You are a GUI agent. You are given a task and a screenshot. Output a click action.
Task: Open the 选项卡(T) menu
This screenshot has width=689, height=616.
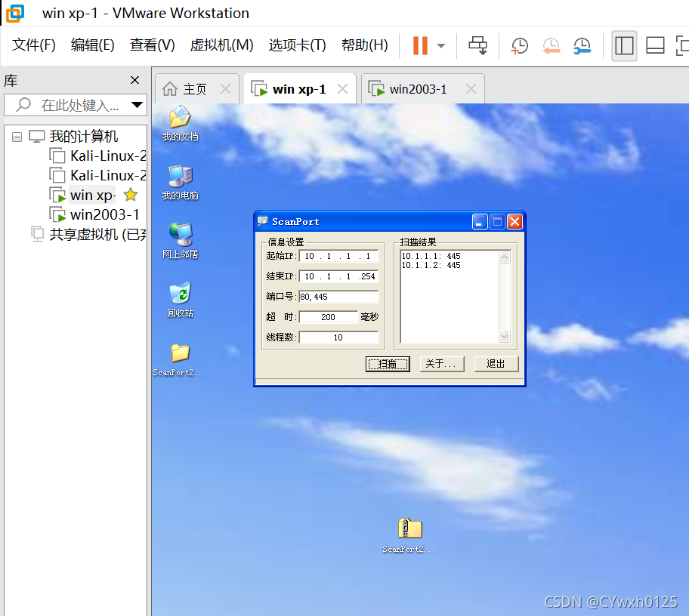point(297,45)
